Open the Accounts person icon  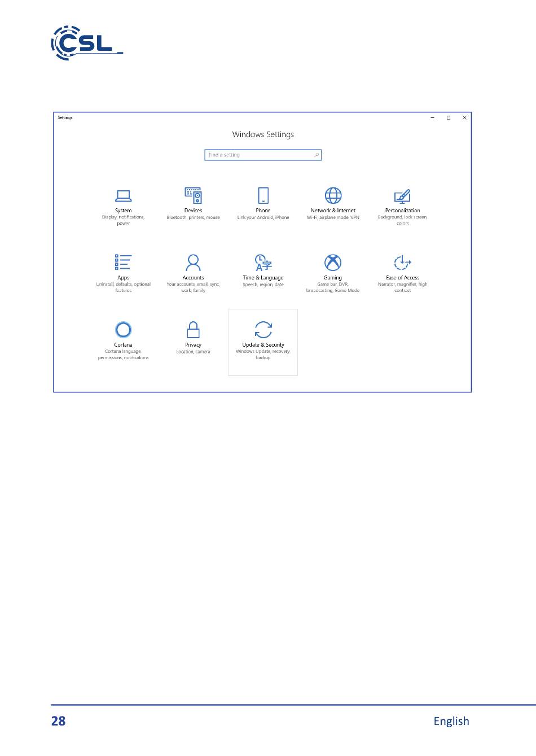pos(193,263)
